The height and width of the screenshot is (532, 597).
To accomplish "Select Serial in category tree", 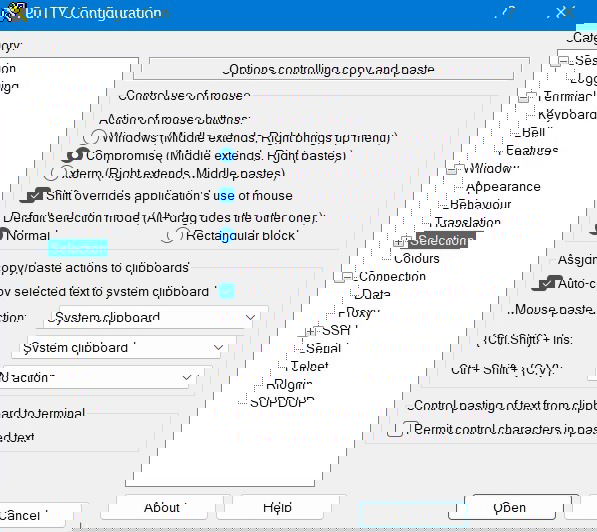I will tap(324, 348).
